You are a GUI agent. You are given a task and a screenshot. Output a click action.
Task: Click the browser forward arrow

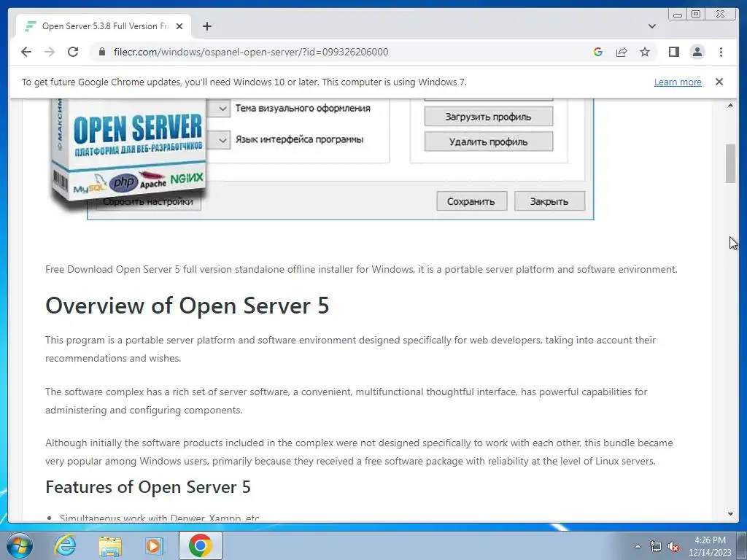[50, 52]
